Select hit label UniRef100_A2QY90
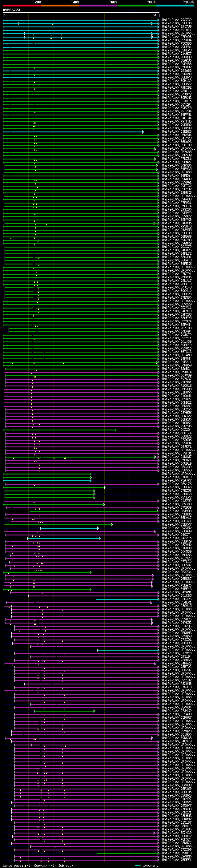197x868 pixels. tap(177, 426)
